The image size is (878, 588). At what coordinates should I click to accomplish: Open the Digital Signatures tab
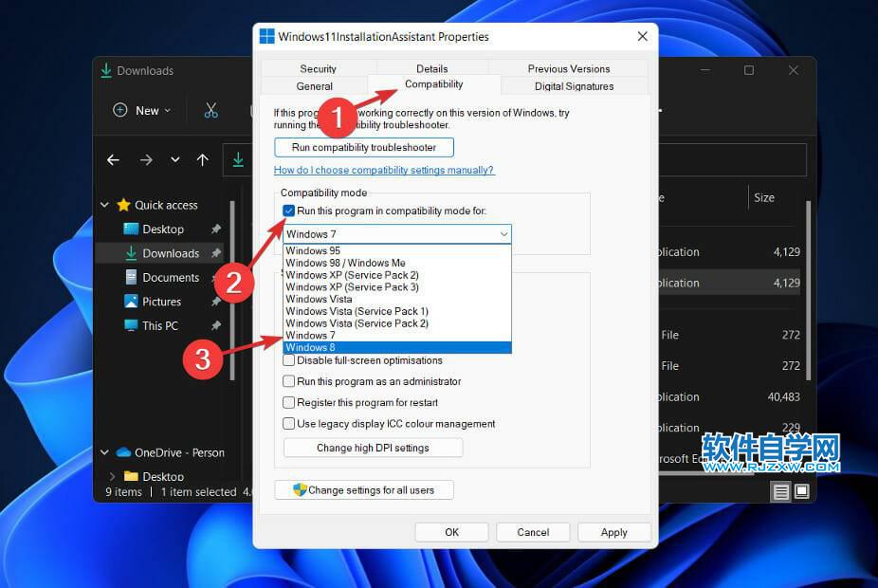coord(574,86)
